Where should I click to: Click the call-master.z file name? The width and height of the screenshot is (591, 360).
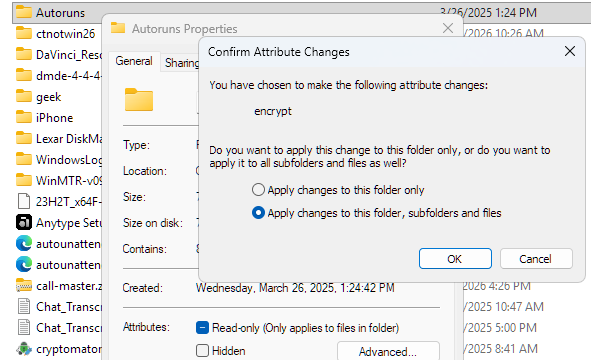(69, 286)
